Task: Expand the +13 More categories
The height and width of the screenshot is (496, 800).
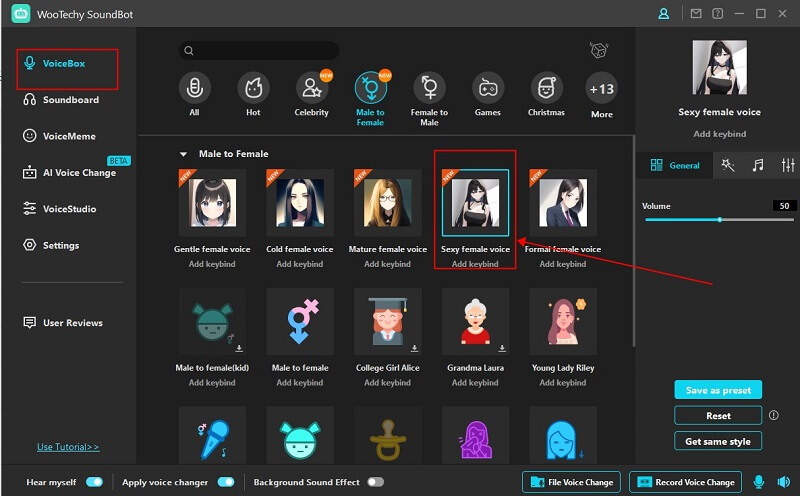Action: [x=602, y=90]
